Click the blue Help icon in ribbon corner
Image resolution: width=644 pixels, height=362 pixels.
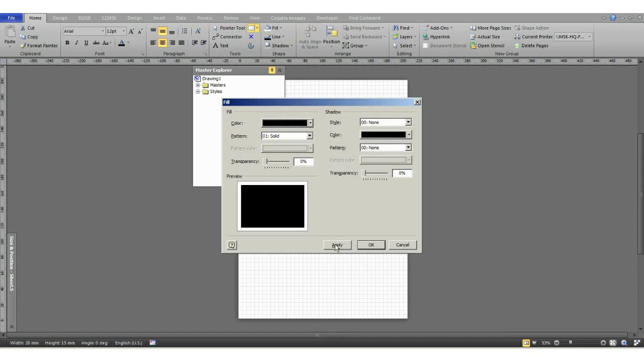click(x=613, y=18)
